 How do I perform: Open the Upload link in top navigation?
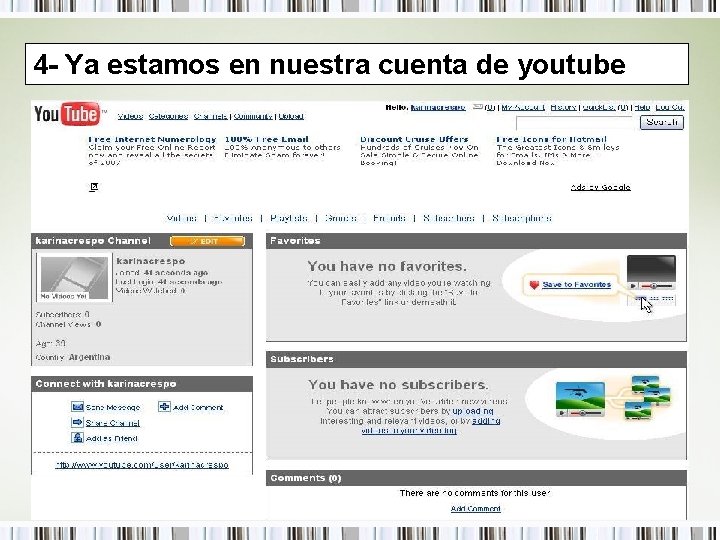[291, 116]
